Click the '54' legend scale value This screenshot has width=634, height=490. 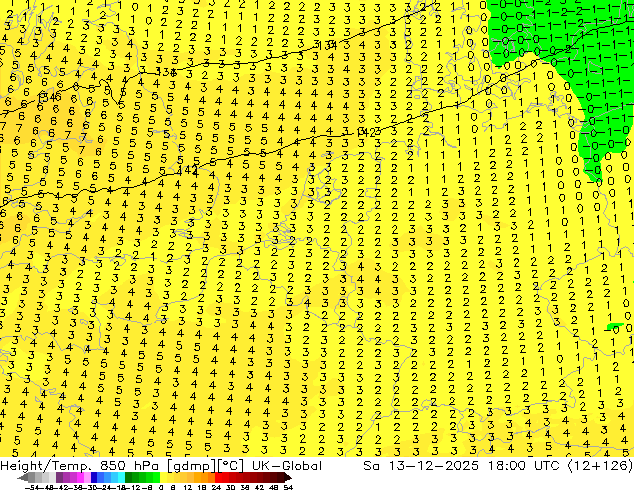(x=288, y=488)
